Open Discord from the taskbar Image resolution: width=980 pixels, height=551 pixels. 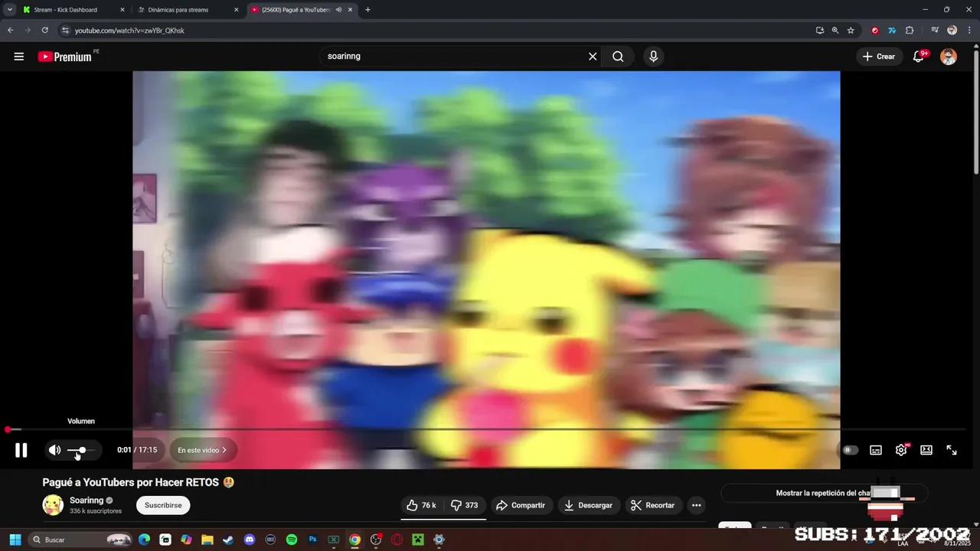(x=249, y=540)
